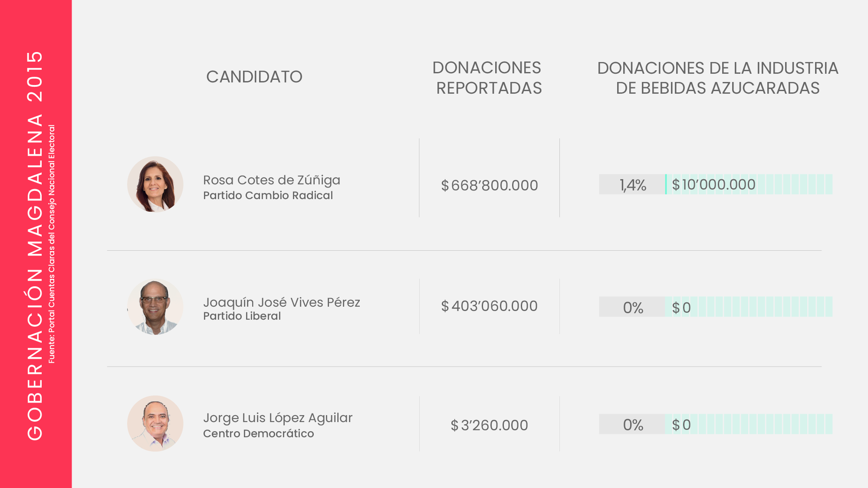The height and width of the screenshot is (488, 868).
Task: Click the $403'060.000 reported donation amount
Action: [489, 306]
